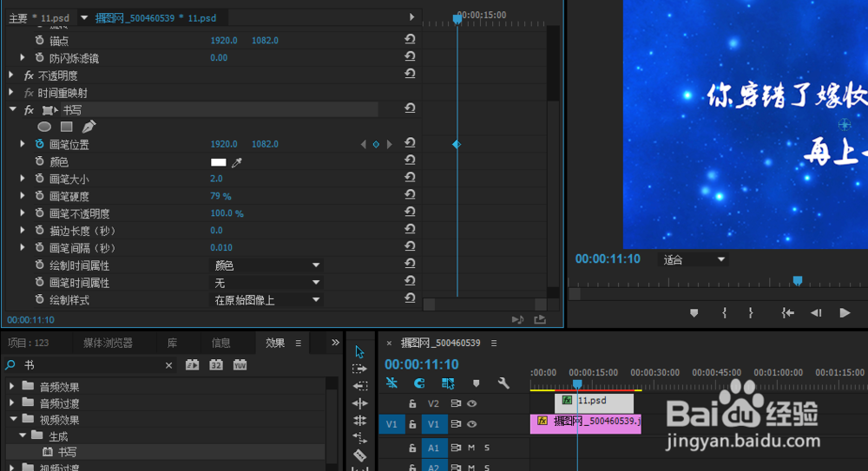Expand the 时间重映射 effect
The image size is (868, 471).
coord(11,93)
